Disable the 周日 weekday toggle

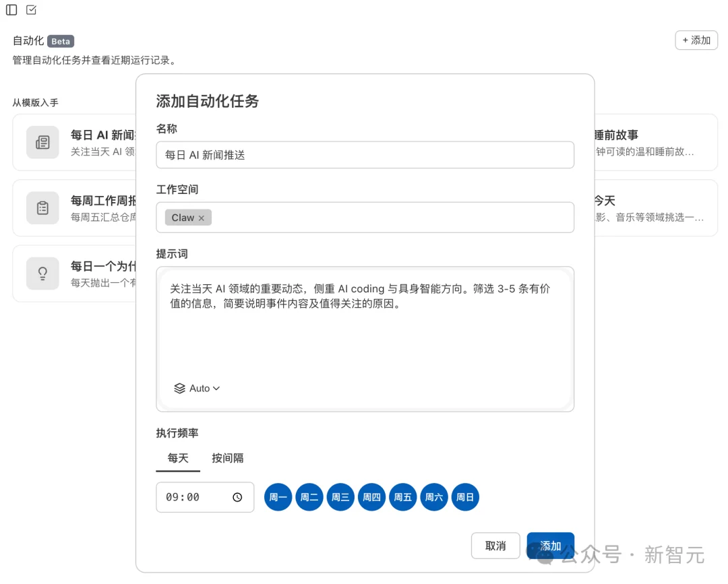click(x=465, y=497)
